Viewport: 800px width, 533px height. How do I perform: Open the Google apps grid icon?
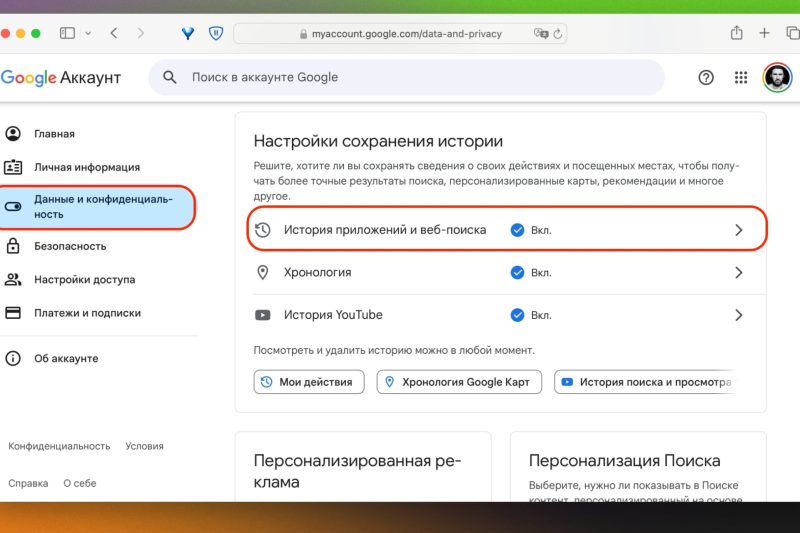coord(741,78)
